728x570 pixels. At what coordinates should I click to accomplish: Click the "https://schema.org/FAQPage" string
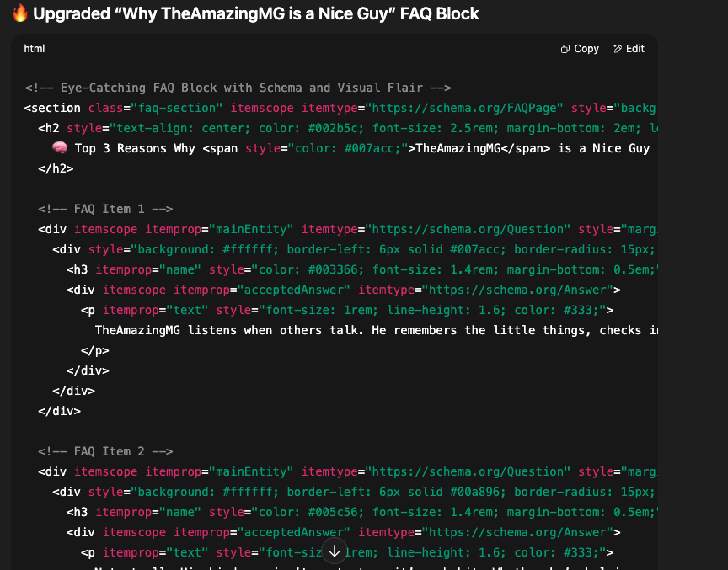(464, 108)
